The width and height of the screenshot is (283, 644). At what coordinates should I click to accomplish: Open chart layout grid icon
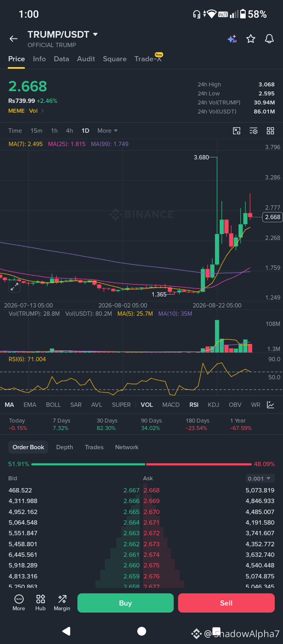tap(270, 131)
